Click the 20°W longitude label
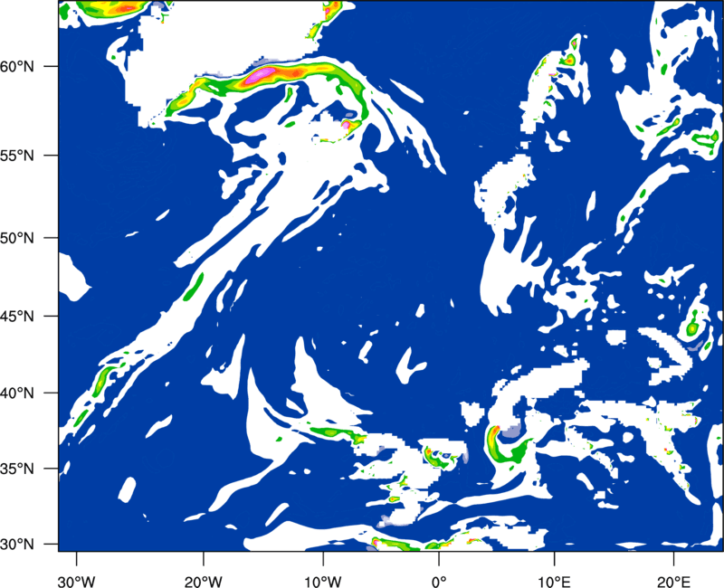 point(203,582)
